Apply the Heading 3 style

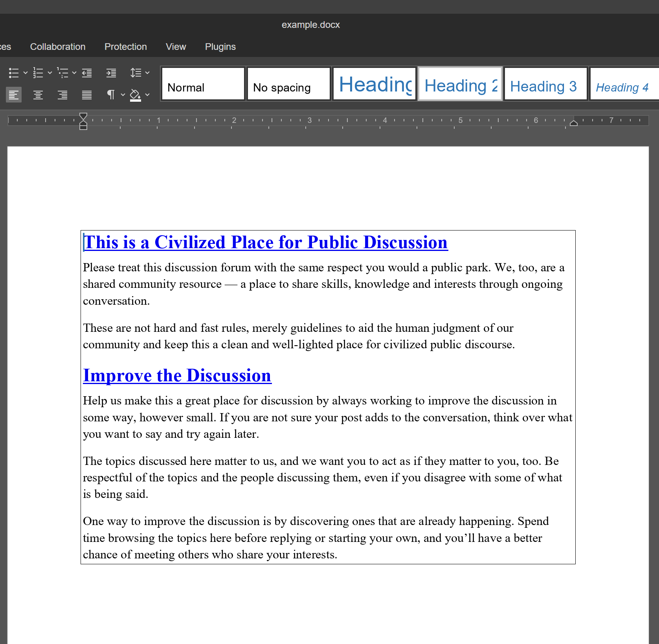coord(546,84)
